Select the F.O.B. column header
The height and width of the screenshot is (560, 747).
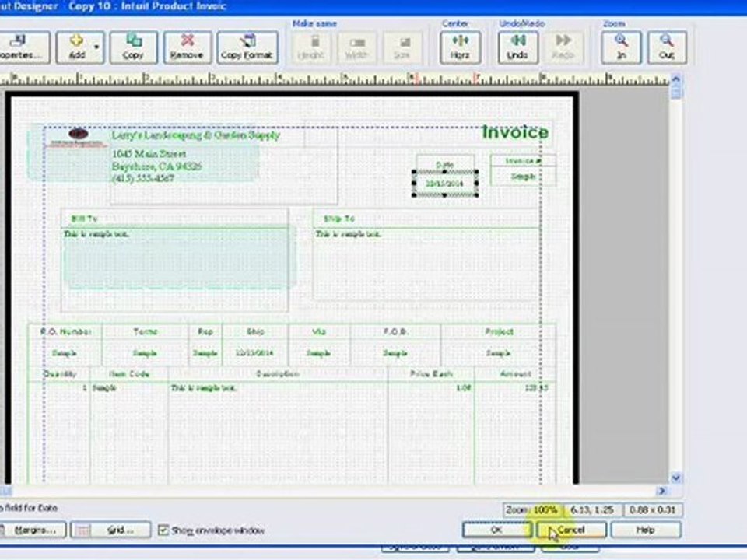[396, 331]
